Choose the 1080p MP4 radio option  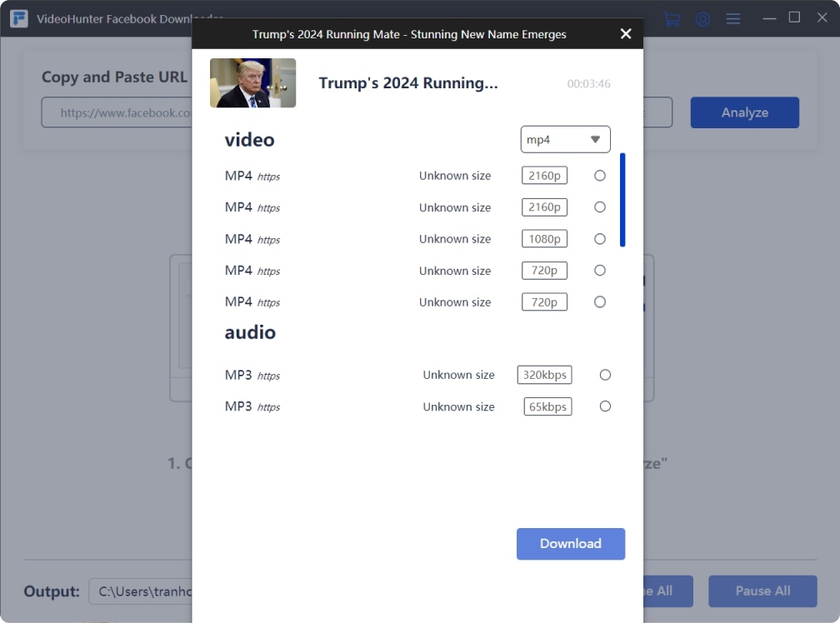pos(600,239)
